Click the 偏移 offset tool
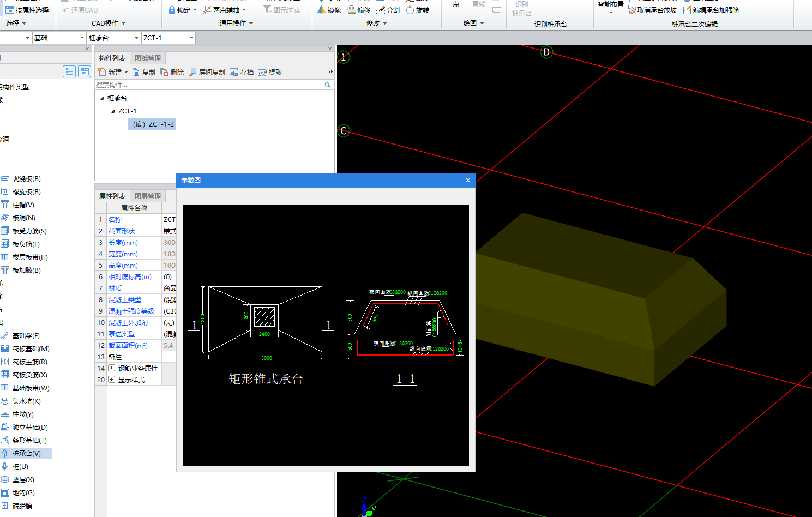The image size is (812, 517). tap(359, 10)
